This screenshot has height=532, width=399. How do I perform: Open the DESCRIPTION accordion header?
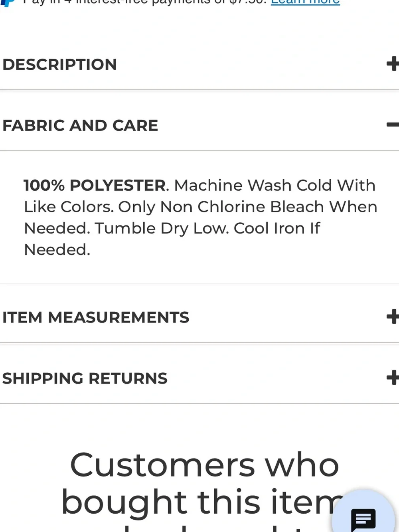pyautogui.click(x=199, y=64)
